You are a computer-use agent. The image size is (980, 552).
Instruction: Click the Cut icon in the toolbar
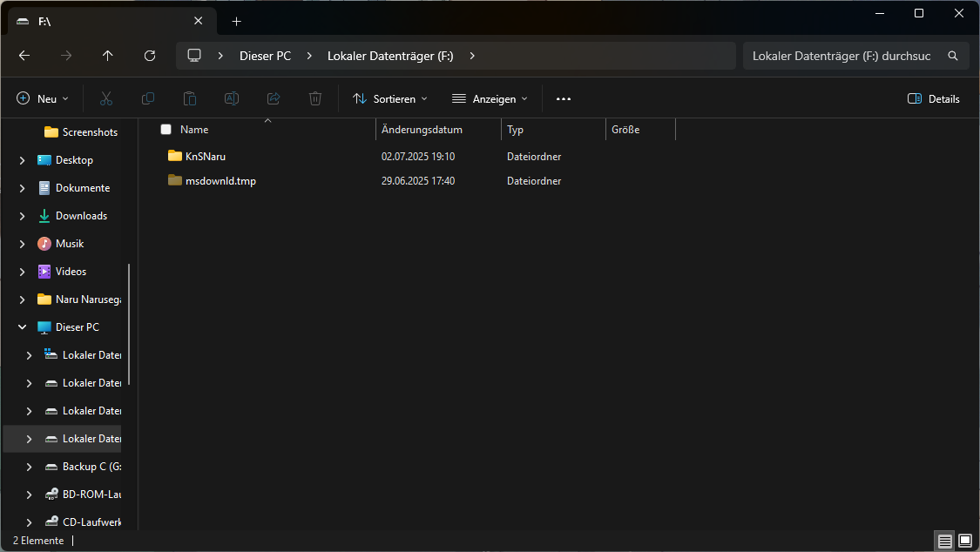click(x=105, y=98)
